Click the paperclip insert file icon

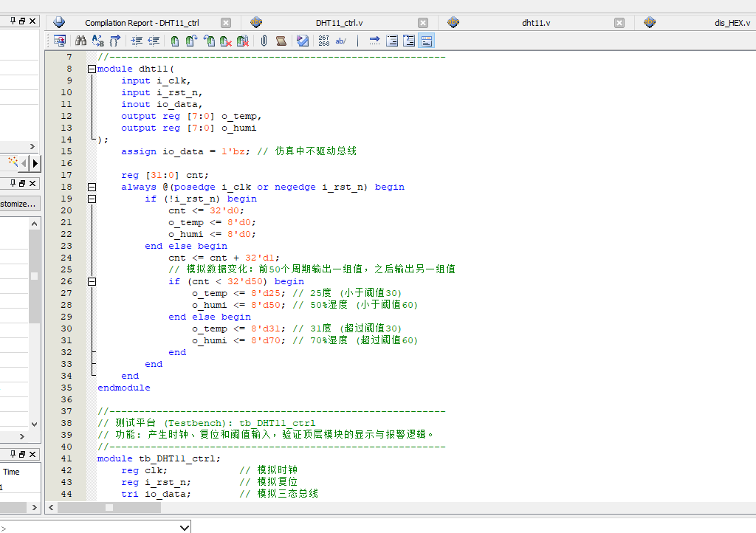point(264,41)
